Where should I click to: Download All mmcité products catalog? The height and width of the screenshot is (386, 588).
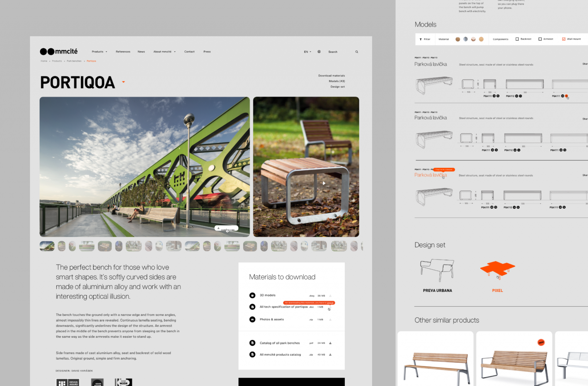[x=330, y=355]
